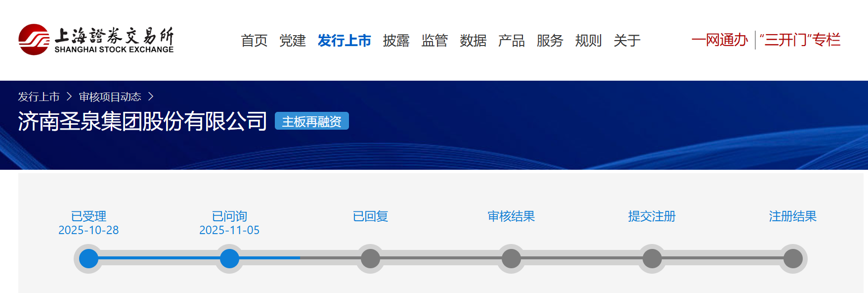Open the "三开门"专栏 link
The image size is (868, 293).
pos(800,40)
